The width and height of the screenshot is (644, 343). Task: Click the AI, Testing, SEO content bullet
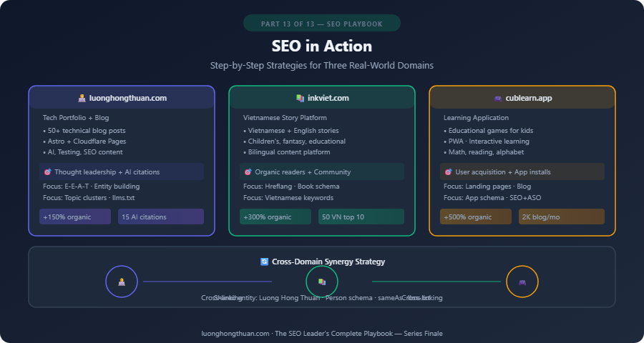tap(82, 151)
